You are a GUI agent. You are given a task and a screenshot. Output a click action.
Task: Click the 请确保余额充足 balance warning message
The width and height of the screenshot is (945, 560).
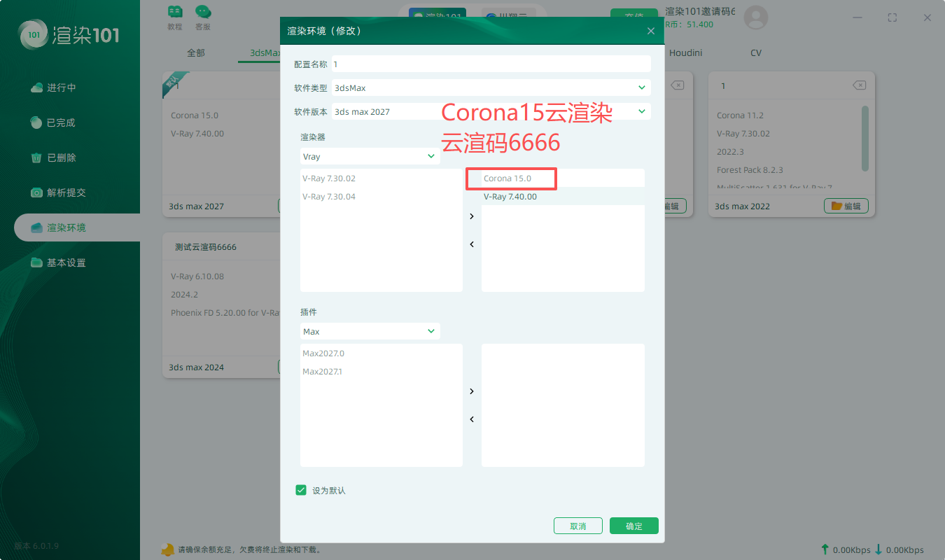pyautogui.click(x=251, y=550)
